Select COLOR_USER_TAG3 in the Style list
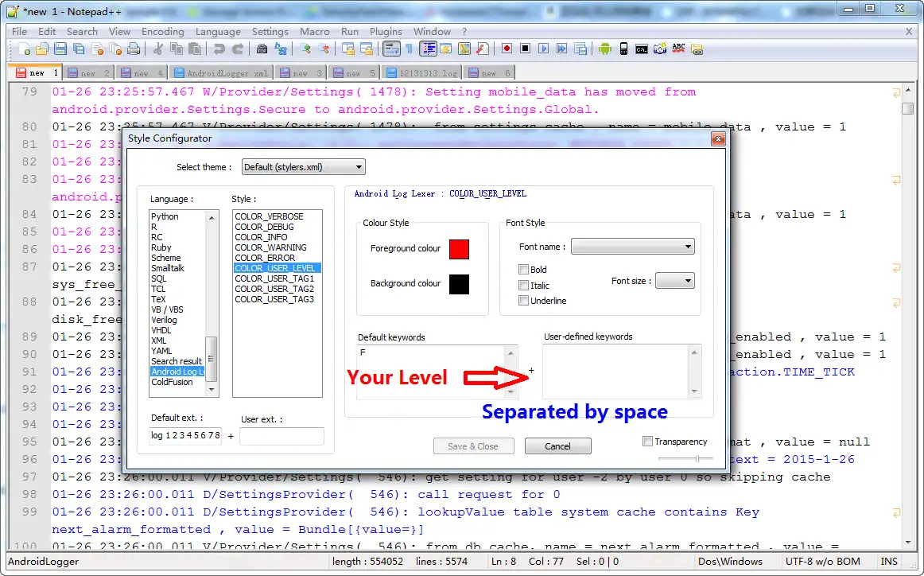The height and width of the screenshot is (576, 924). pyautogui.click(x=274, y=299)
